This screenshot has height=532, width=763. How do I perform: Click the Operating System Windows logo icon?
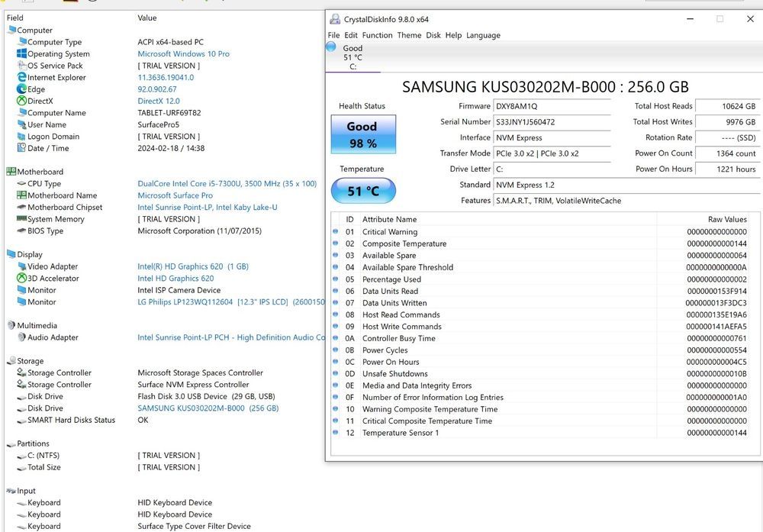coord(21,53)
